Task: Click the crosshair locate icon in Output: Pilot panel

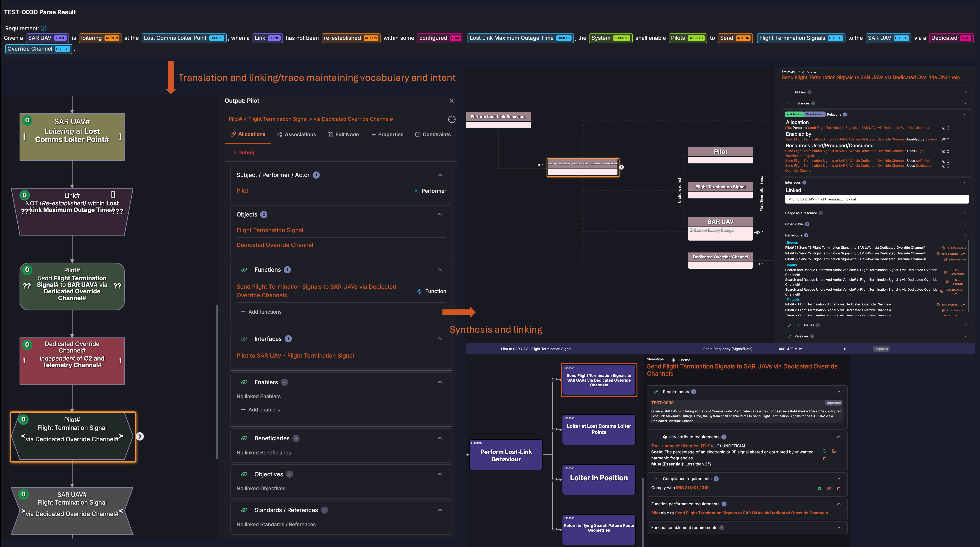Action: click(452, 119)
